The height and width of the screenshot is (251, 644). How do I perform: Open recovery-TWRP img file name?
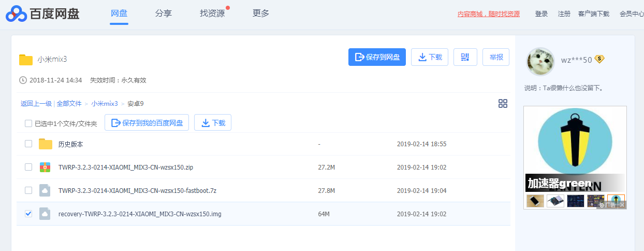(140, 214)
